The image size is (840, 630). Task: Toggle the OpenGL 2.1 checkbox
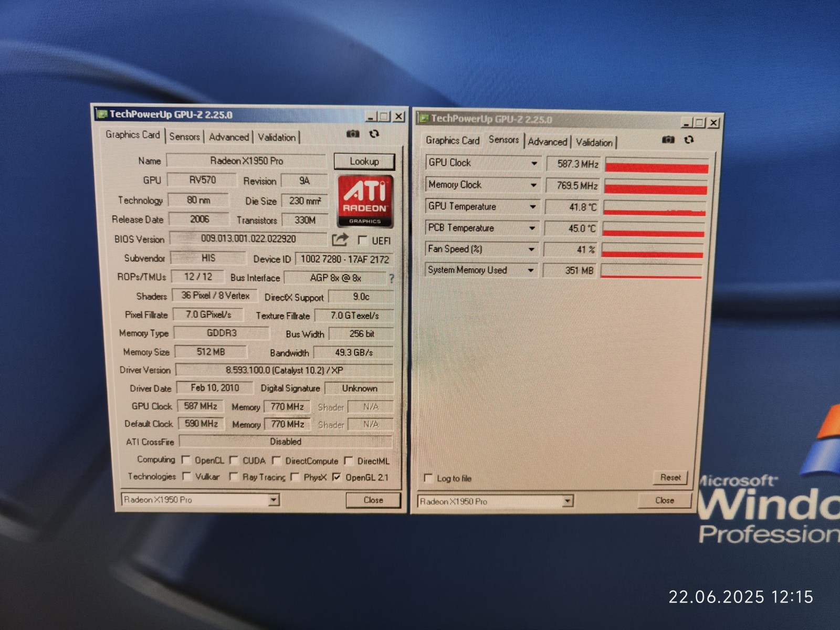click(337, 477)
